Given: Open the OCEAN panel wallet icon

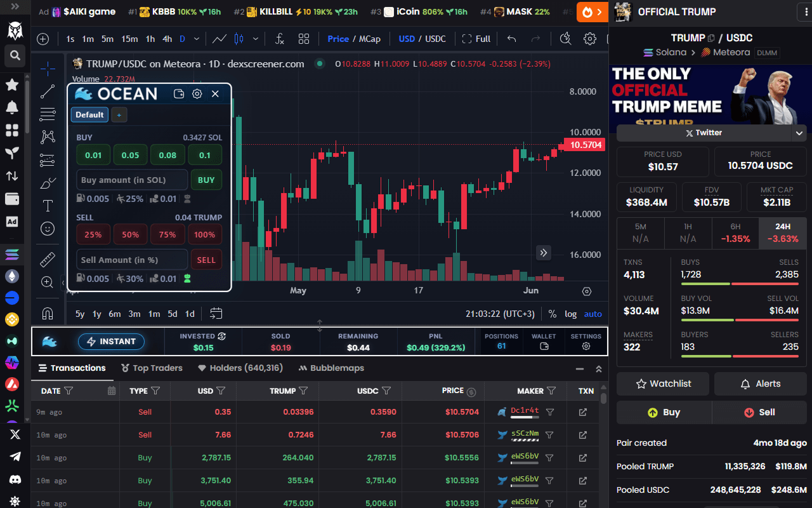Looking at the screenshot, I should 179,94.
